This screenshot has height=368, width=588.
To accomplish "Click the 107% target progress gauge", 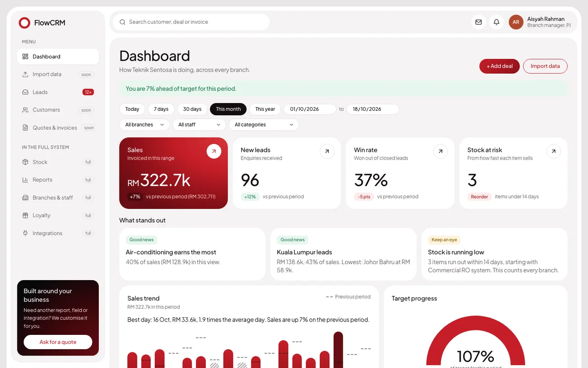I will 475,342.
